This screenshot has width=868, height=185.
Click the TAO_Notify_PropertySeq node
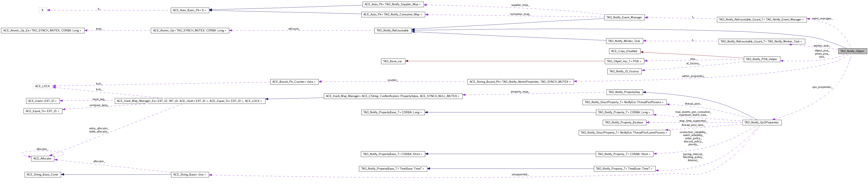624,92
